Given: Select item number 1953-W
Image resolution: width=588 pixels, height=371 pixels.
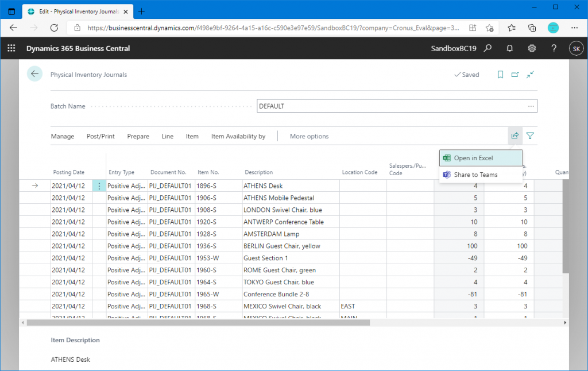Looking at the screenshot, I should click(x=219, y=258).
